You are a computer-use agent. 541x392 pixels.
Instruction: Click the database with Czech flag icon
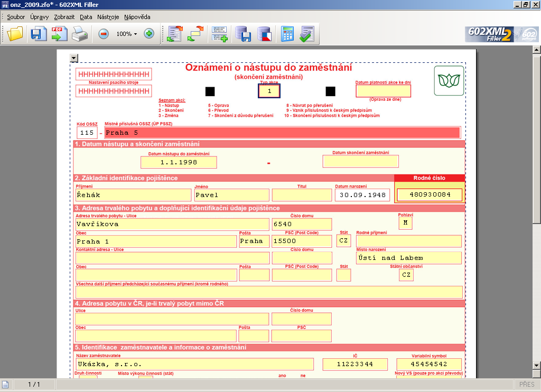pyautogui.click(x=264, y=34)
